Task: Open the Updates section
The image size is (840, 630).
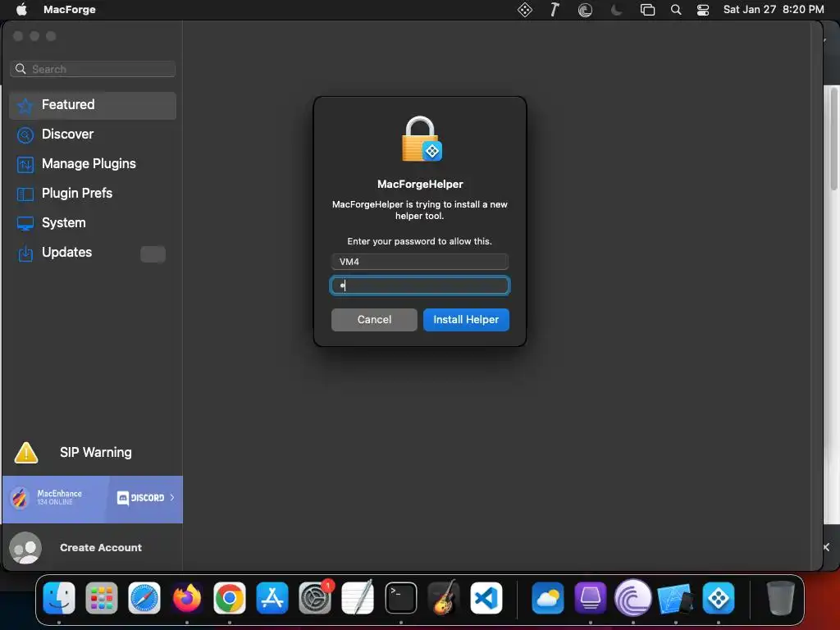Action: click(93, 253)
